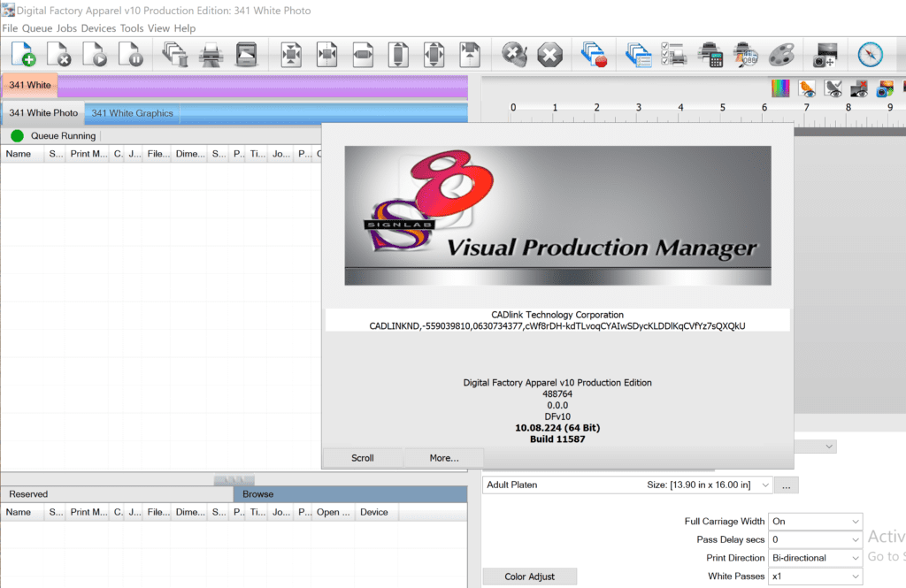Click the queue windows with red stop icon
Viewport: 906px width, 588px height.
click(x=594, y=55)
